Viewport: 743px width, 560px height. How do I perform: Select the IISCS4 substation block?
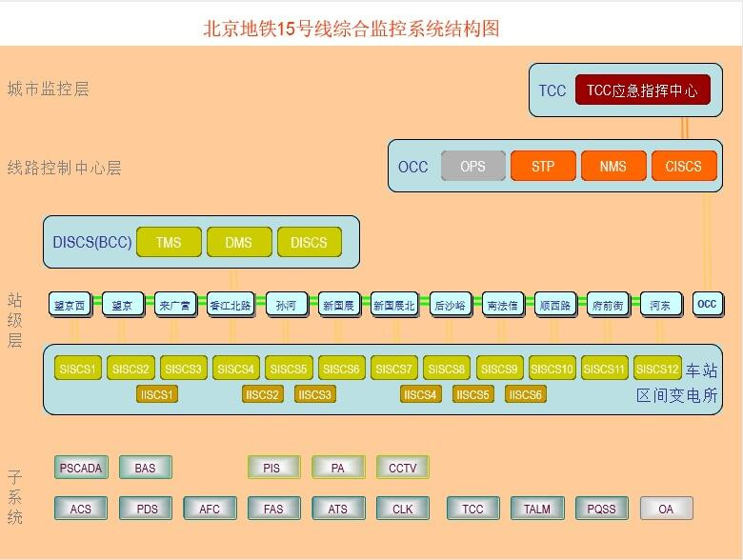[421, 394]
